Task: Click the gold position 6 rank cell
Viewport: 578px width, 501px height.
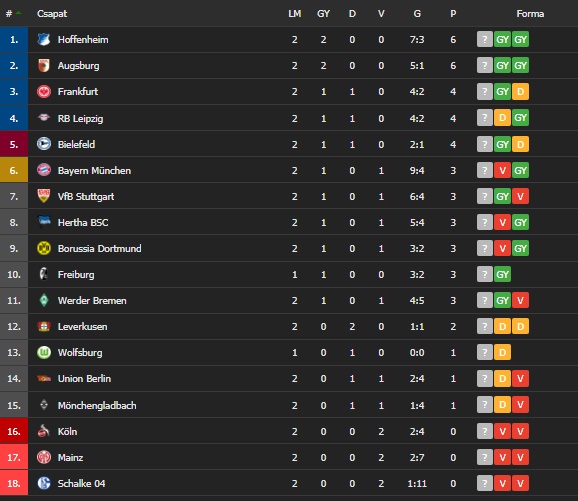Action: 14,170
